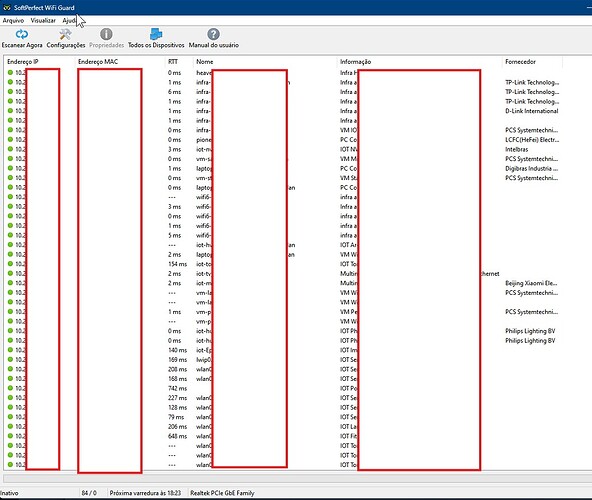Sort by the Informação column header

(356, 62)
